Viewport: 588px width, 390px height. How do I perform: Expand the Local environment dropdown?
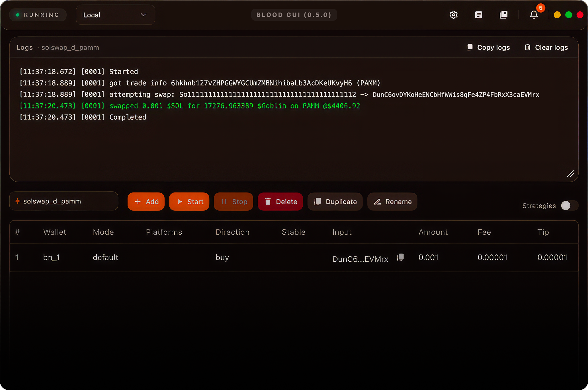(115, 15)
